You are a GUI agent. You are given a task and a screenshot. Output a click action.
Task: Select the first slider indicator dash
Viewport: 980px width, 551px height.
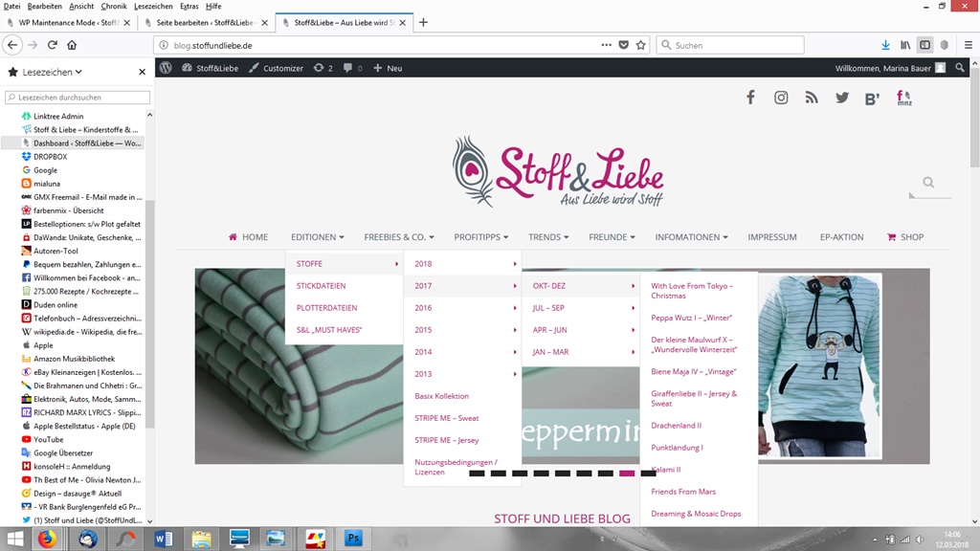click(x=477, y=474)
